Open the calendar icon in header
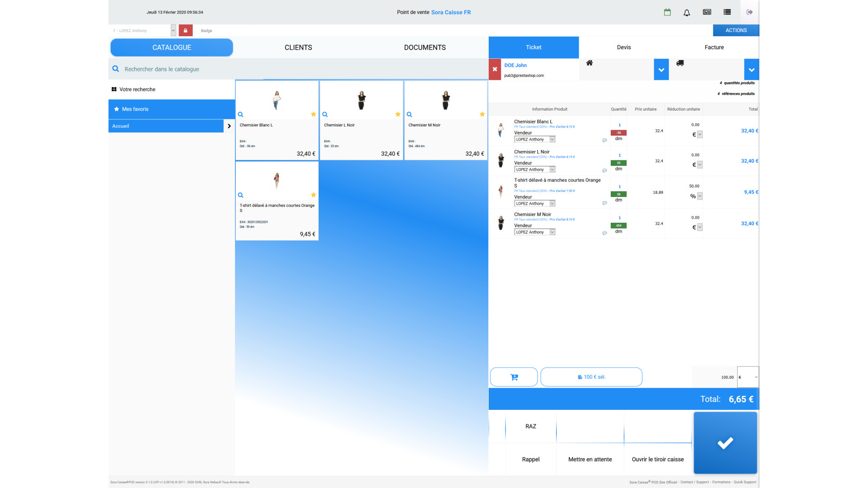Image resolution: width=868 pixels, height=488 pixels. coord(667,12)
